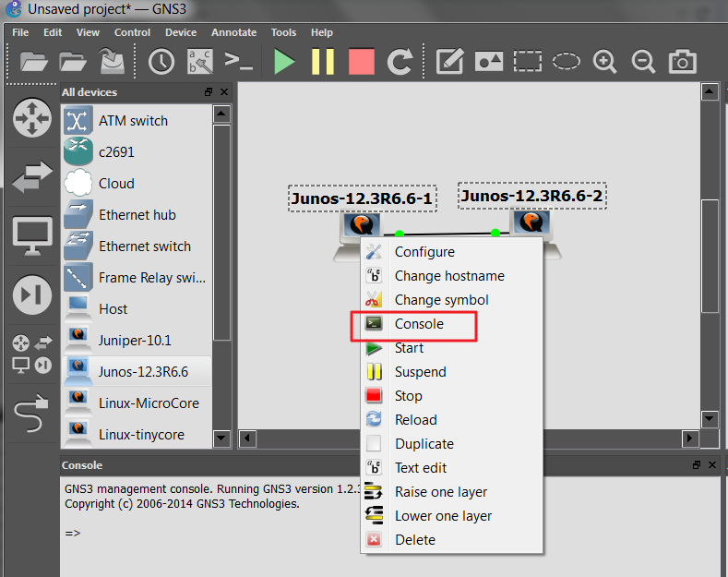Open the snapshots clock icon
Image resolution: width=728 pixels, height=577 pixels.
tap(161, 61)
